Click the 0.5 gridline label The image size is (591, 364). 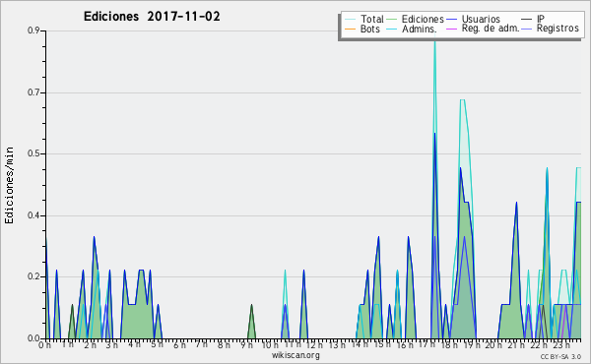pos(33,153)
